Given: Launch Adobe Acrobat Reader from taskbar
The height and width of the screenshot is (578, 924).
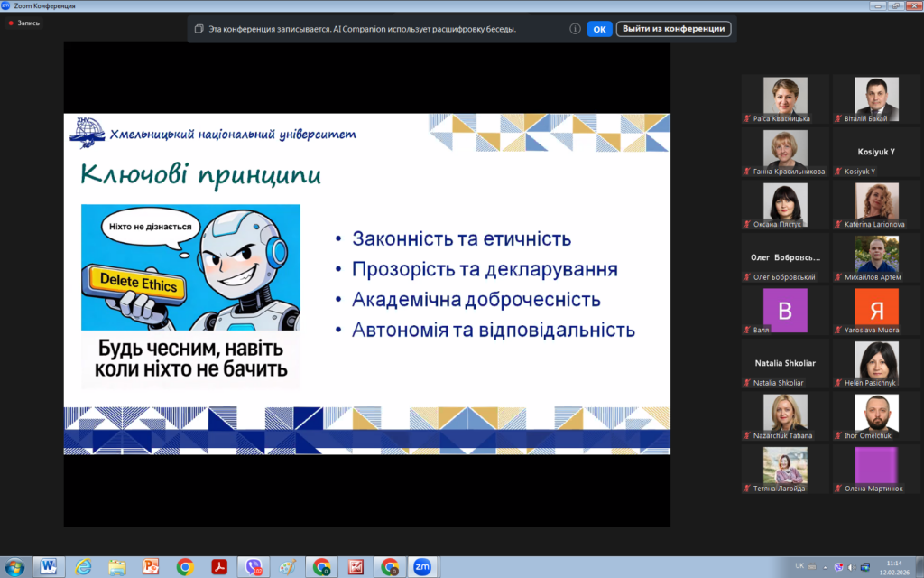Looking at the screenshot, I should click(219, 566).
